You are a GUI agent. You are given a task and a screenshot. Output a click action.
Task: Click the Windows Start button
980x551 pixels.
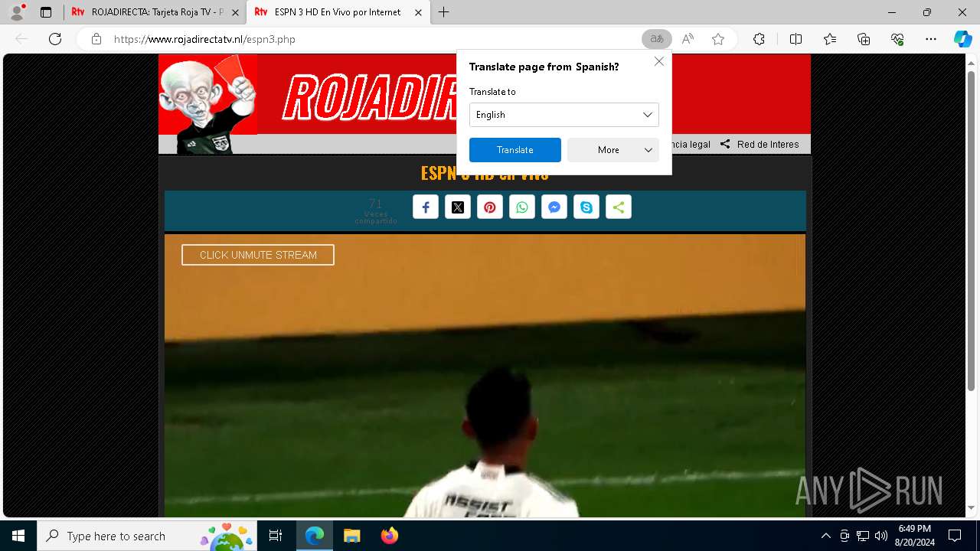18,536
